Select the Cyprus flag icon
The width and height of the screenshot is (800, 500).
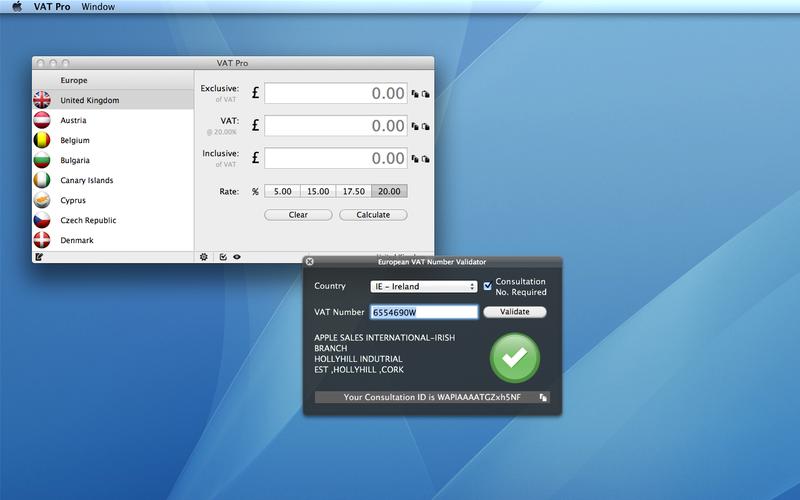(x=42, y=200)
